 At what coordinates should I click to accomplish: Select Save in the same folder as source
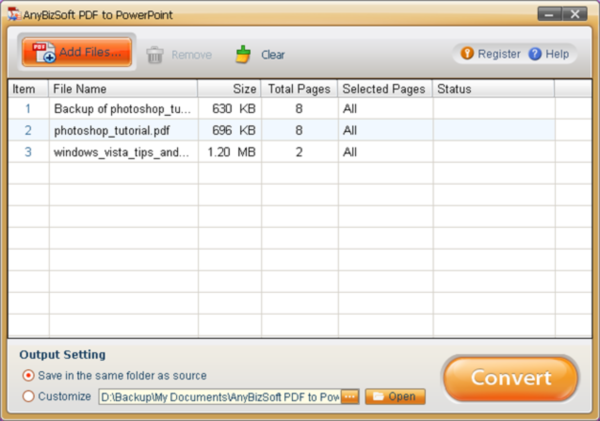(x=28, y=375)
